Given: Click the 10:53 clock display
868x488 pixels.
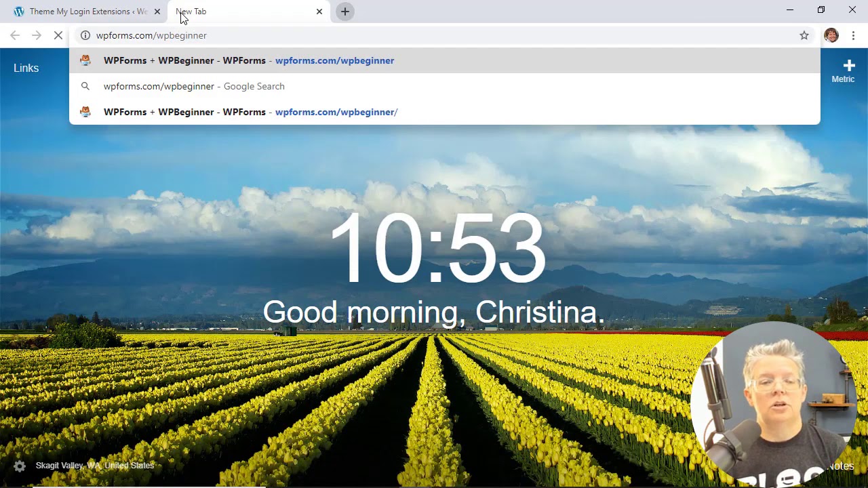Looking at the screenshot, I should (437, 249).
